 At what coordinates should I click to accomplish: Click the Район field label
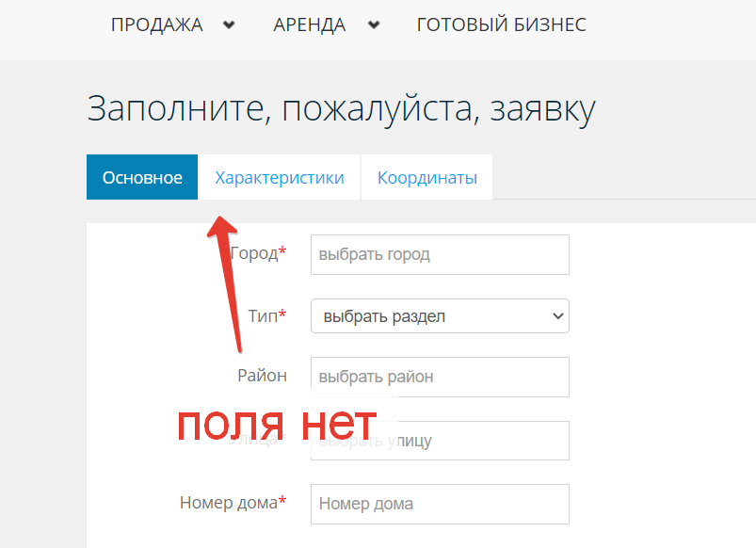[x=263, y=376]
